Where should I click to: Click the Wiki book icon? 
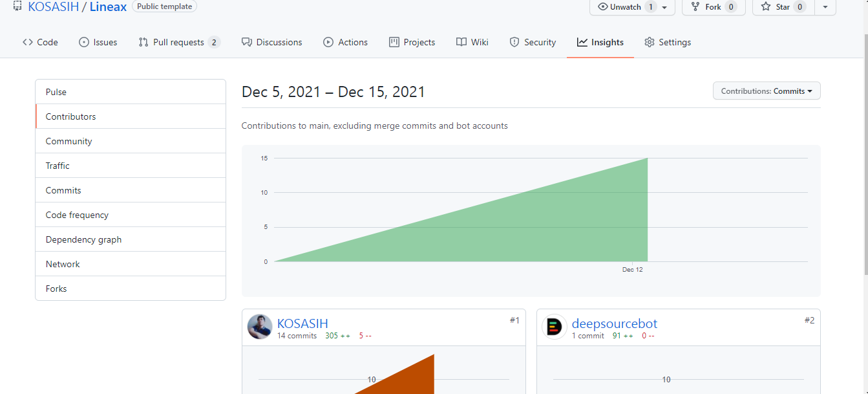click(461, 42)
